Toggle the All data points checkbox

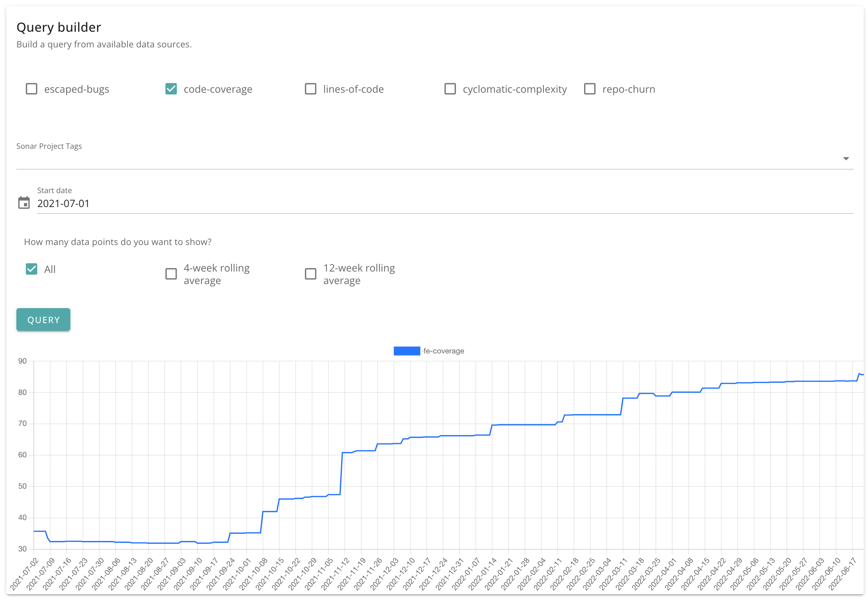point(31,269)
